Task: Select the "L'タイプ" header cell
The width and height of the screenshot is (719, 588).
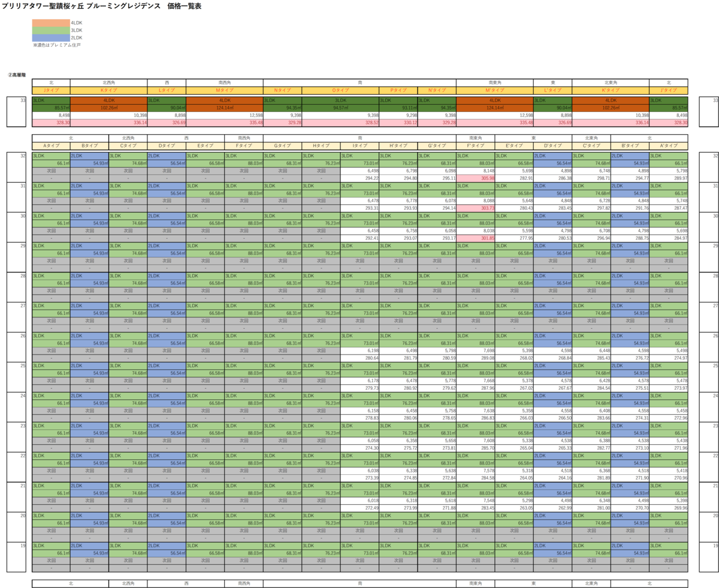Action: (x=552, y=90)
